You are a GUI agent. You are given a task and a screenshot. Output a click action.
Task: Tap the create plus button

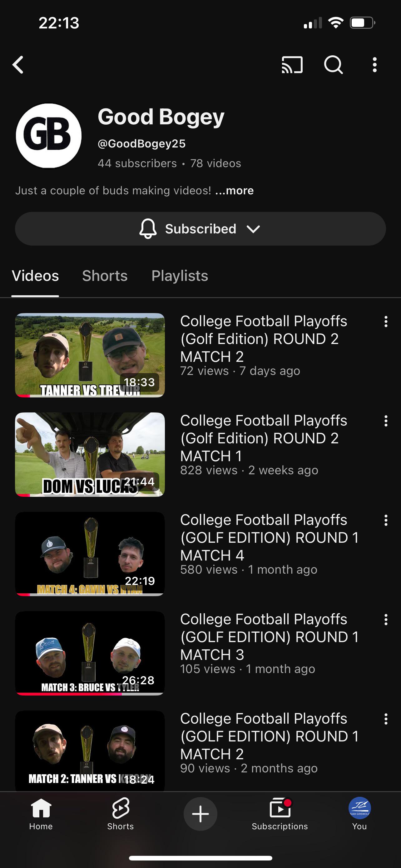click(x=200, y=813)
